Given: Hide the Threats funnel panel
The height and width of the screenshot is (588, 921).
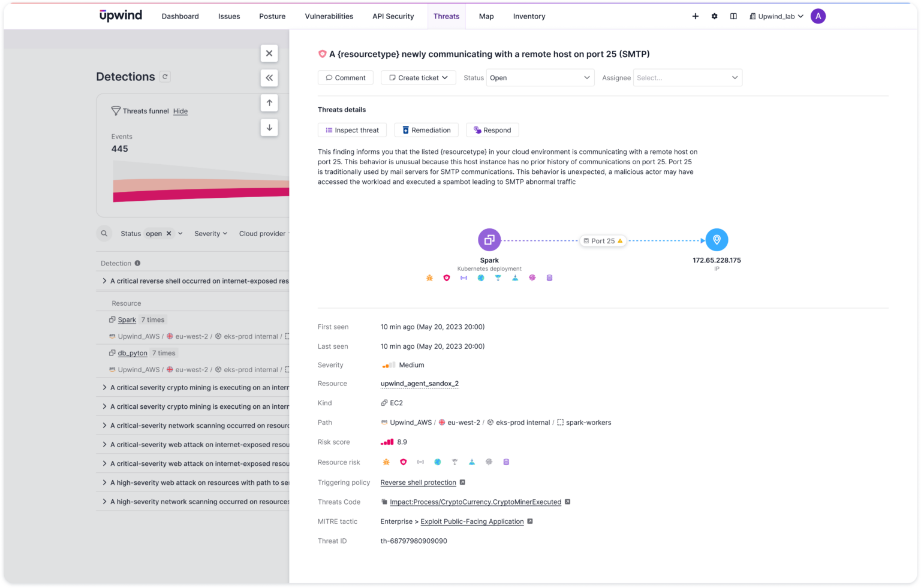Looking at the screenshot, I should [x=180, y=111].
